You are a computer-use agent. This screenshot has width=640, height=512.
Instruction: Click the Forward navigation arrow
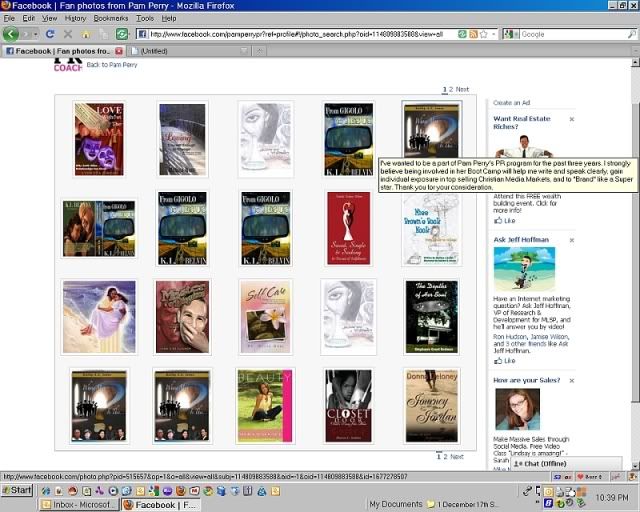tap(27, 34)
